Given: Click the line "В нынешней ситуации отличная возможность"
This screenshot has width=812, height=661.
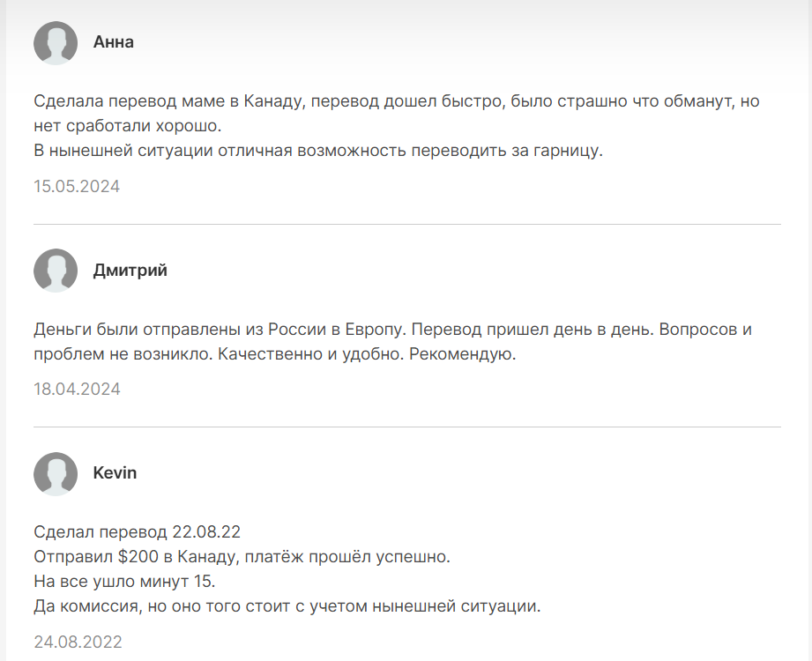Looking at the screenshot, I should pos(317,151).
